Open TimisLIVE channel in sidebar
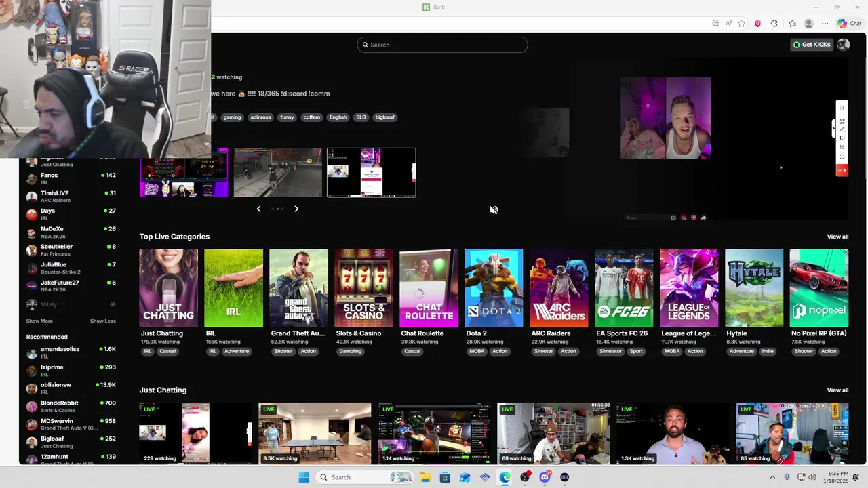Screen dimensions: 868x488 pyautogui.click(x=71, y=197)
